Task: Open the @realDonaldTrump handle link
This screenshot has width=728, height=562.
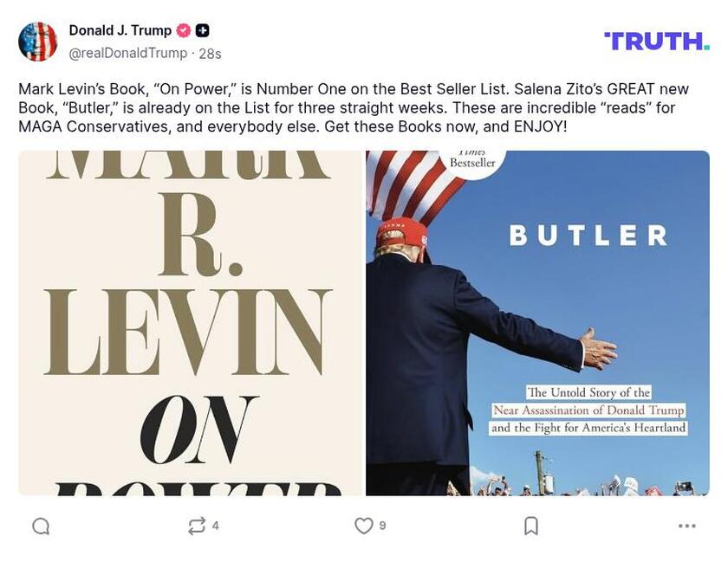Action: [127, 54]
